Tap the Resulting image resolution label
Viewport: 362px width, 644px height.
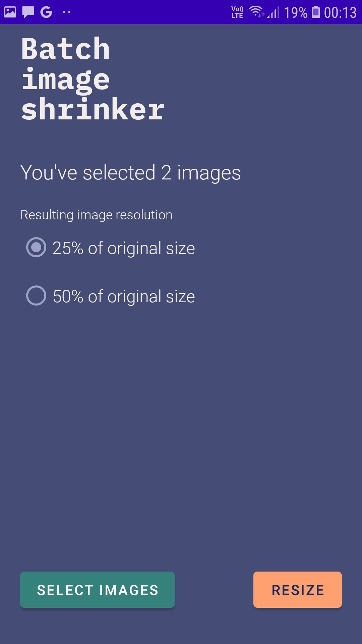[96, 215]
